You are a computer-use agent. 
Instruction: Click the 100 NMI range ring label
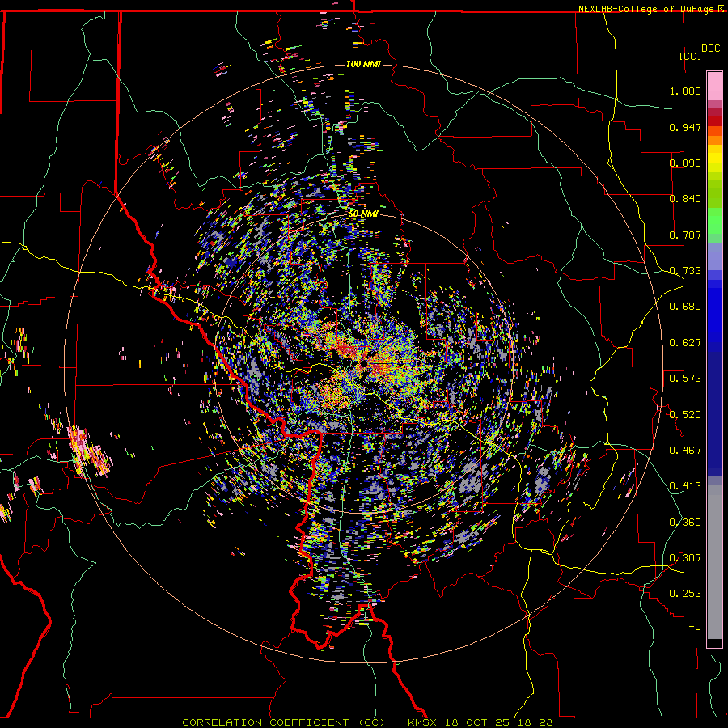pos(363,64)
